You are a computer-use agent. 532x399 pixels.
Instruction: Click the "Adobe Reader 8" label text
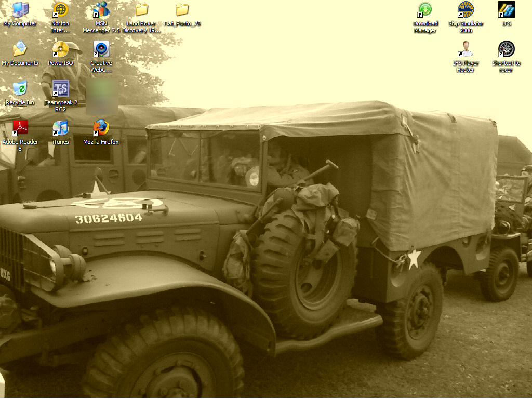click(20, 145)
